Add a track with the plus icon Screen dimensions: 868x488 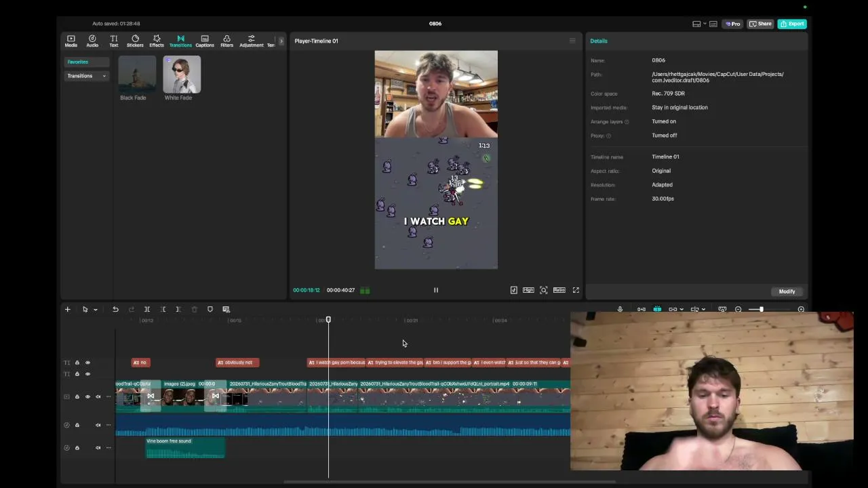(x=68, y=309)
